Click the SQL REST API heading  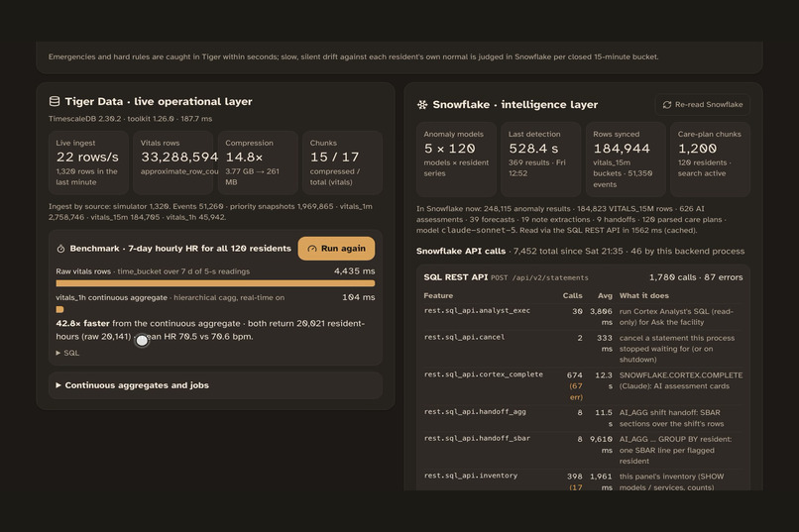coord(456,277)
